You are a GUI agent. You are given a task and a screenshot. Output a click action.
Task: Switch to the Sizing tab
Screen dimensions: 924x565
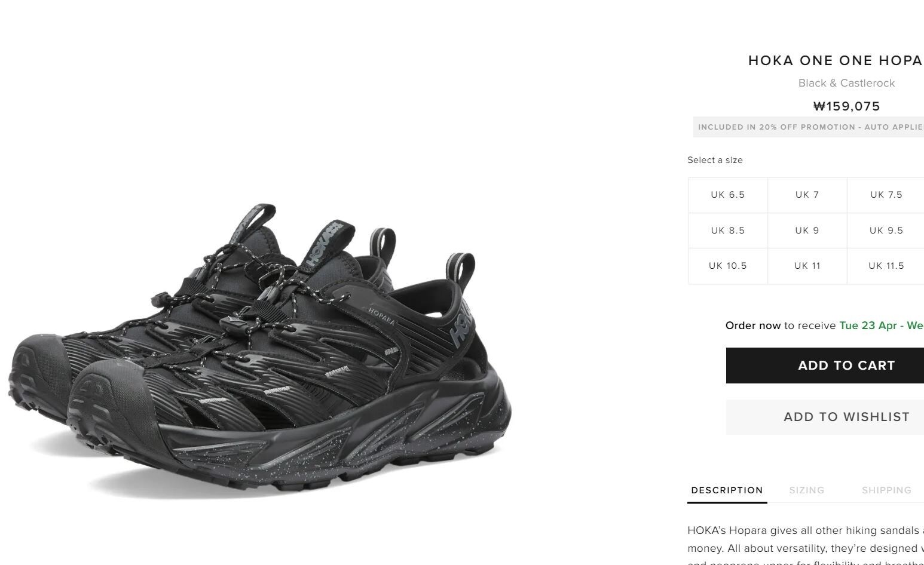coord(807,490)
